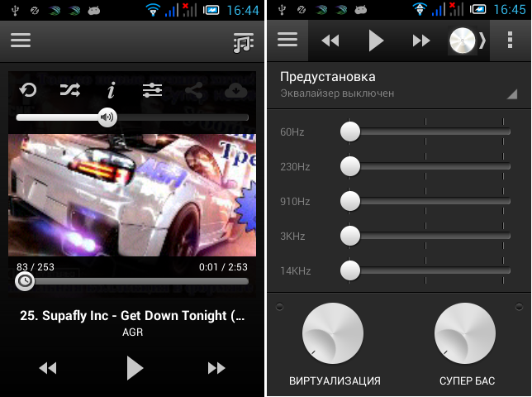The height and width of the screenshot is (397, 532).
Task: Toggle shuffle playback icon
Action: pyautogui.click(x=70, y=91)
